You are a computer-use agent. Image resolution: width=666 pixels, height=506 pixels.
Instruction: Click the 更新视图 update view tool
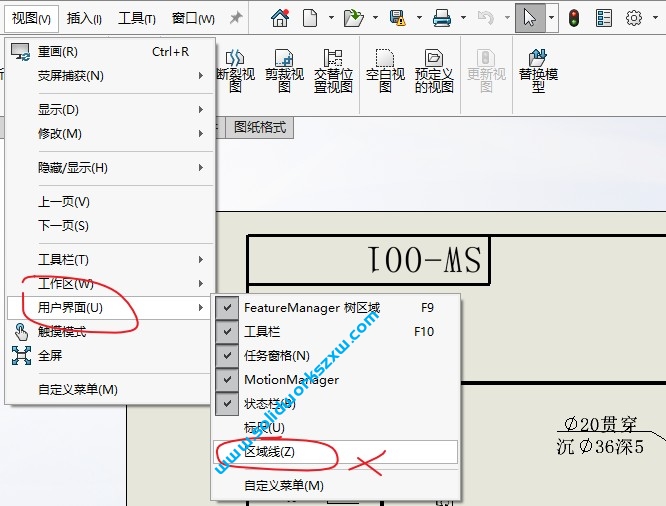pos(486,71)
